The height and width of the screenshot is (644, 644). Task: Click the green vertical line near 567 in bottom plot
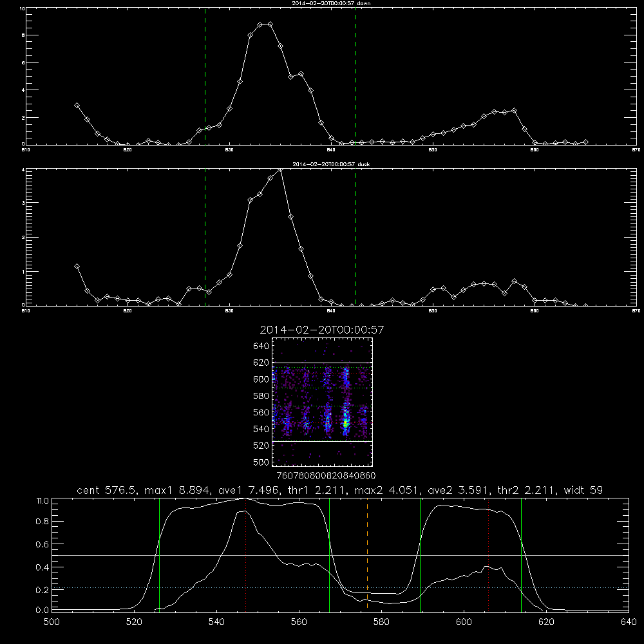point(329,554)
